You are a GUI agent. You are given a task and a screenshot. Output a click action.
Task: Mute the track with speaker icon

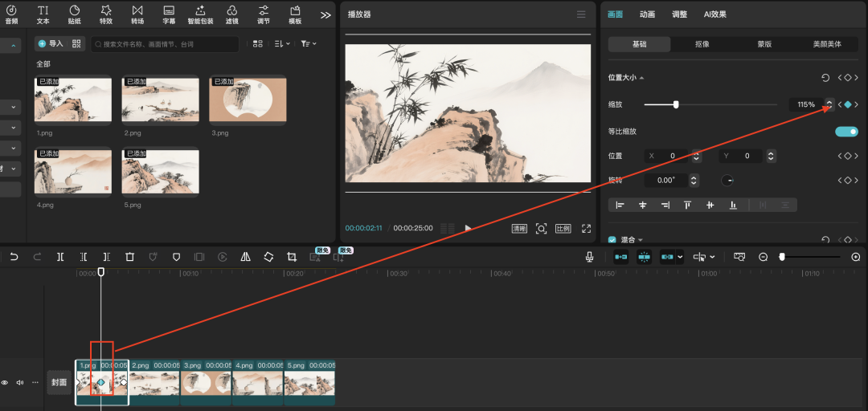[20, 382]
